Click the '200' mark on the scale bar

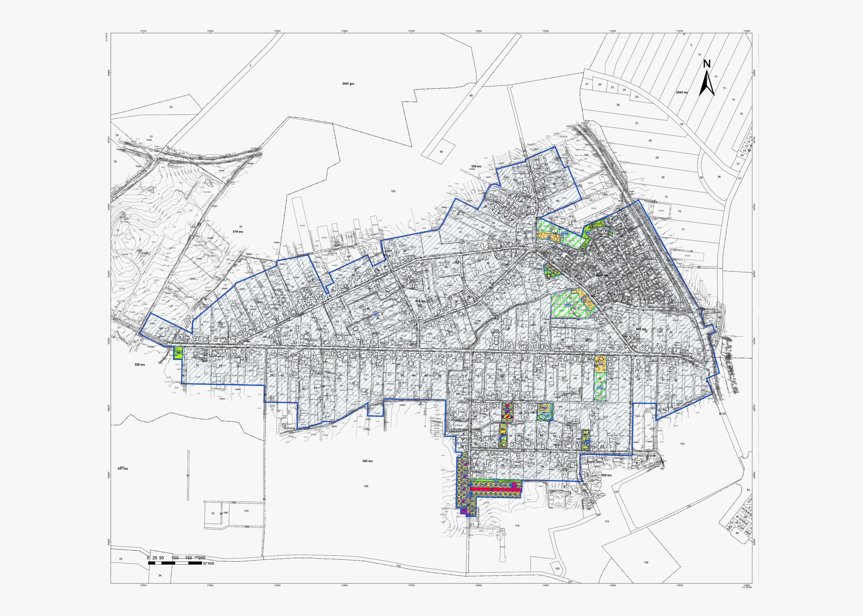click(201, 558)
